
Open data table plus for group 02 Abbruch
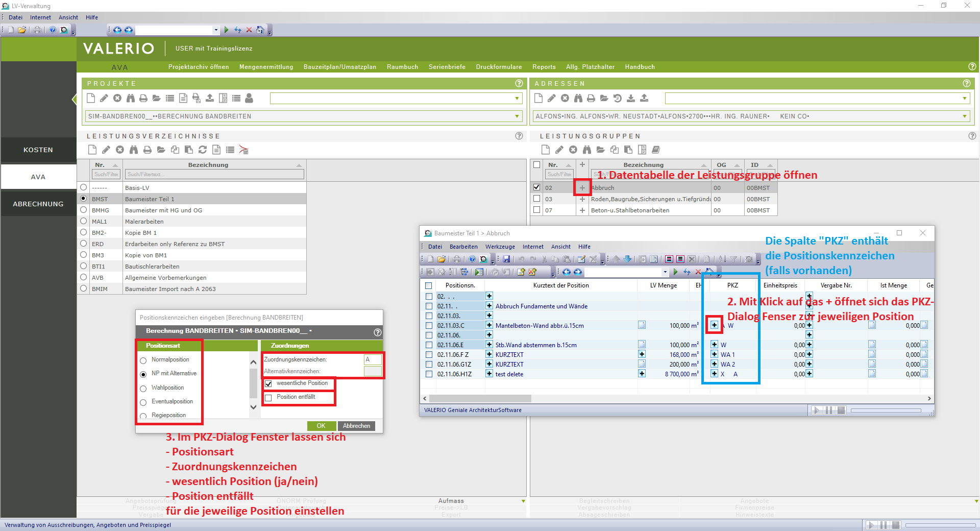point(582,188)
